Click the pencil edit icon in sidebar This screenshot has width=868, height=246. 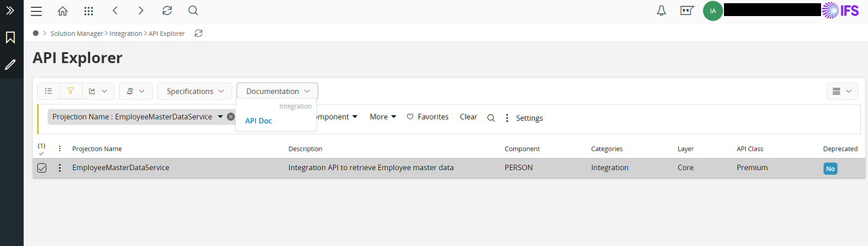tap(10, 65)
